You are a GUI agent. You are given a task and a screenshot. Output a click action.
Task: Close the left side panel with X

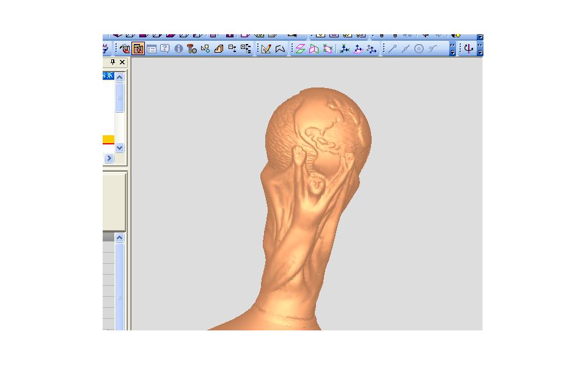(122, 62)
